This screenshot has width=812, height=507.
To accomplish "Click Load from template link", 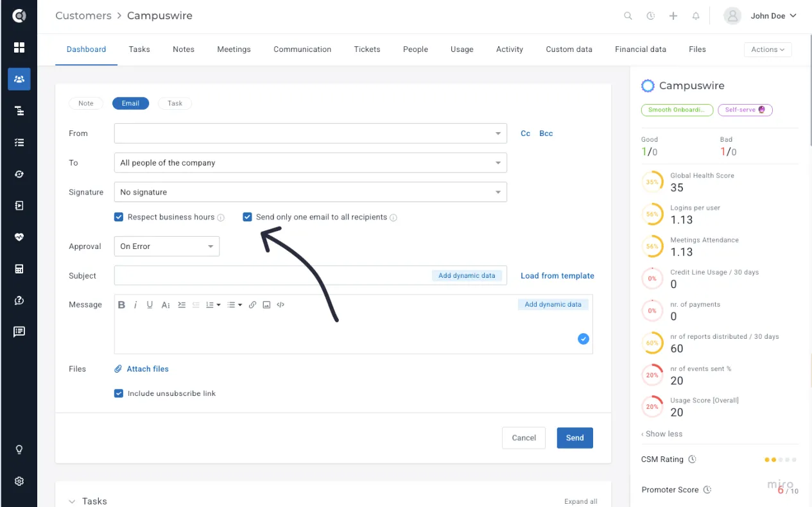I will [557, 276].
